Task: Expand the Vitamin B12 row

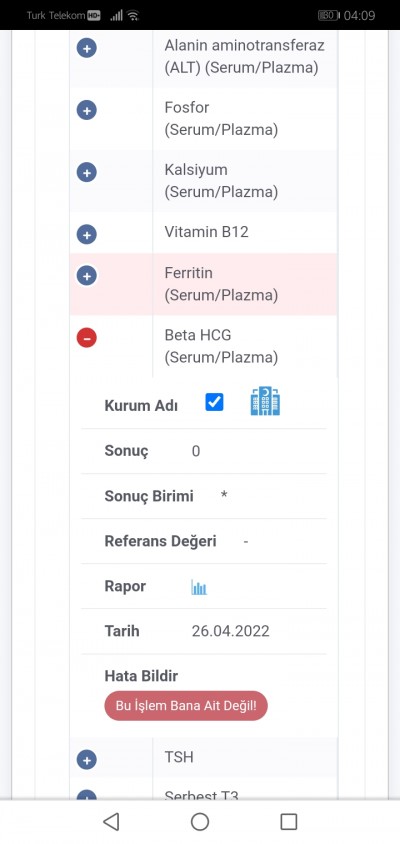Action: (87, 235)
